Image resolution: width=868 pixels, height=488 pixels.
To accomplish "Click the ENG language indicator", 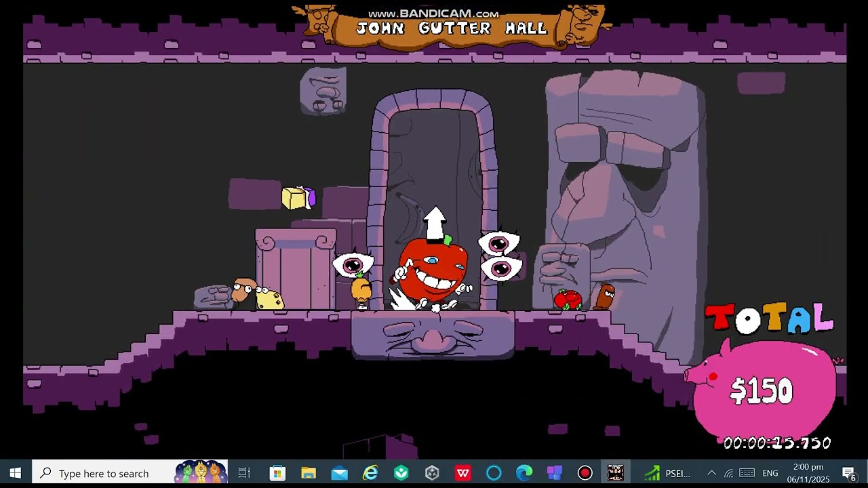I will click(770, 473).
